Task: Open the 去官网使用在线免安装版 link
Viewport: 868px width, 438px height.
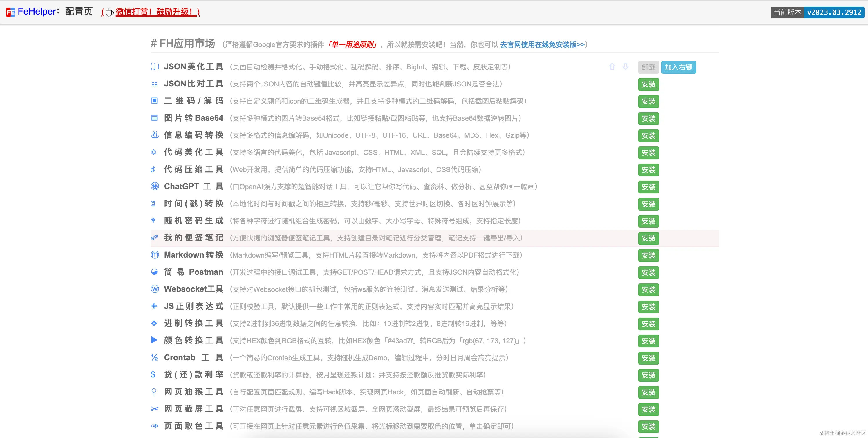Action: (x=542, y=44)
